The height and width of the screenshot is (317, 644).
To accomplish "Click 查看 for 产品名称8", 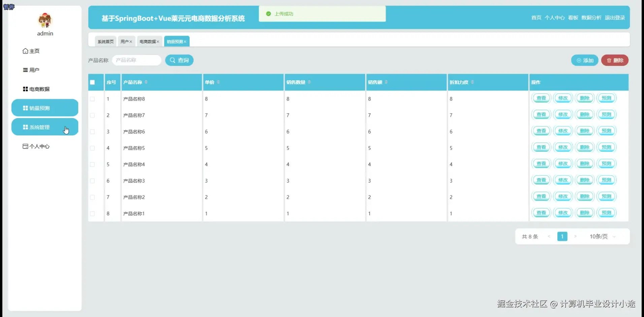I will point(541,98).
